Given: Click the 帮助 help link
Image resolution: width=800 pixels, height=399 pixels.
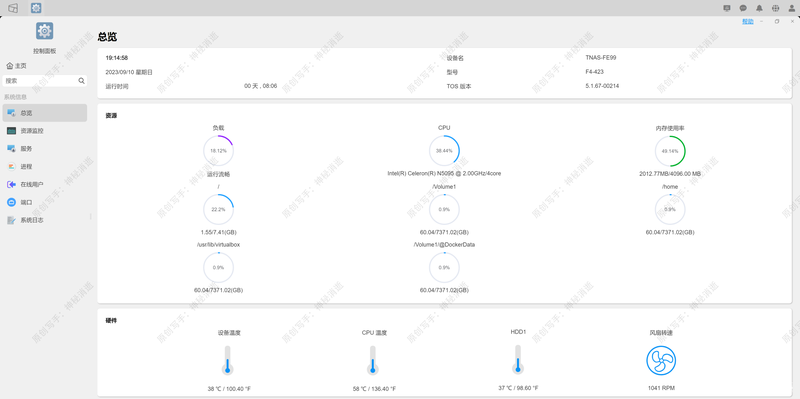Looking at the screenshot, I should (x=747, y=21).
